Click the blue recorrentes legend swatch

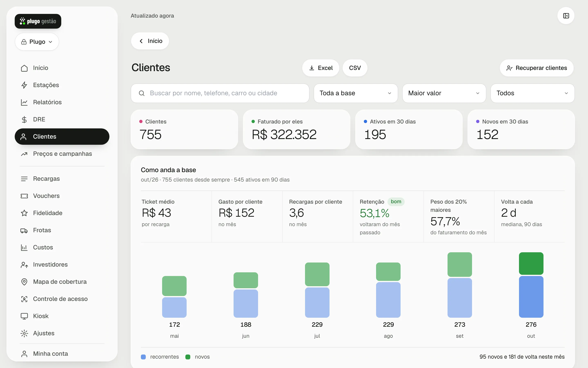tap(143, 357)
